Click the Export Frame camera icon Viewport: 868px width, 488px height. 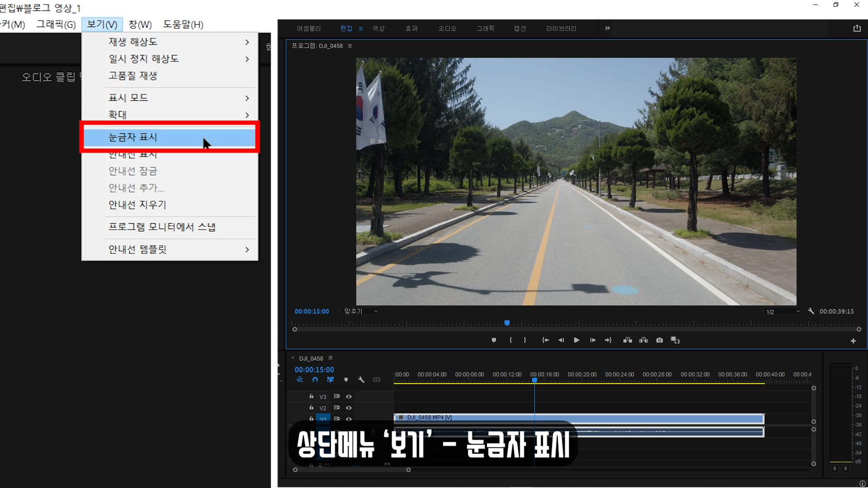pyautogui.click(x=660, y=340)
